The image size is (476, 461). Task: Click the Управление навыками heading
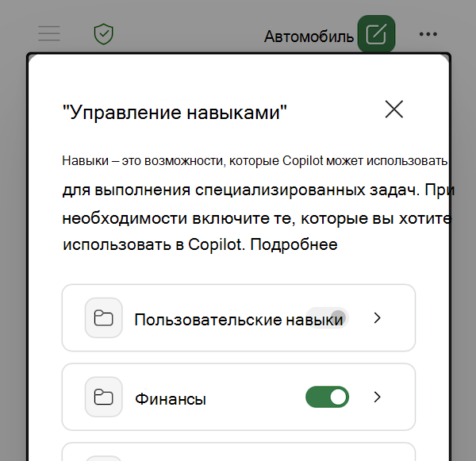pos(175,113)
